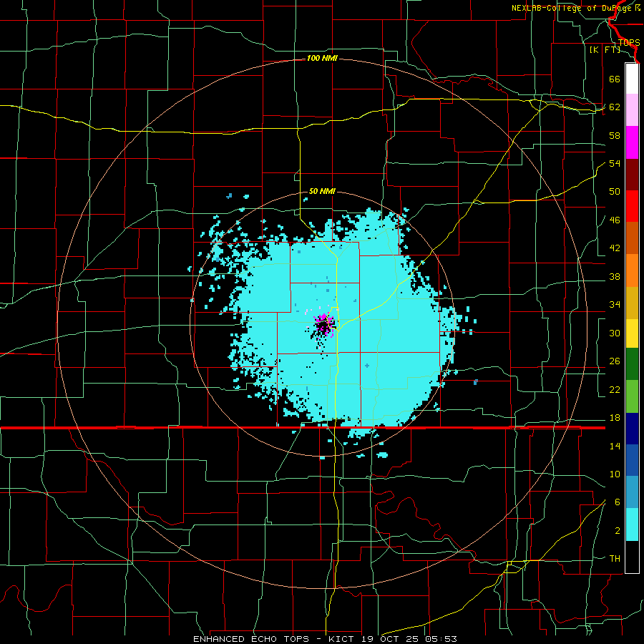Click the 18 value on the scale
Screen dimensions: 644x644
(x=615, y=418)
